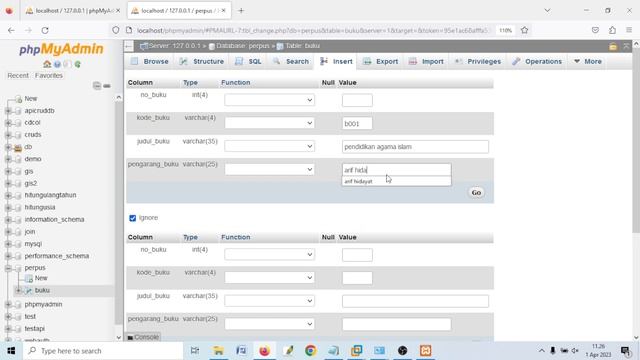Open the More tab dropdown
640x360 pixels.
[x=588, y=62]
